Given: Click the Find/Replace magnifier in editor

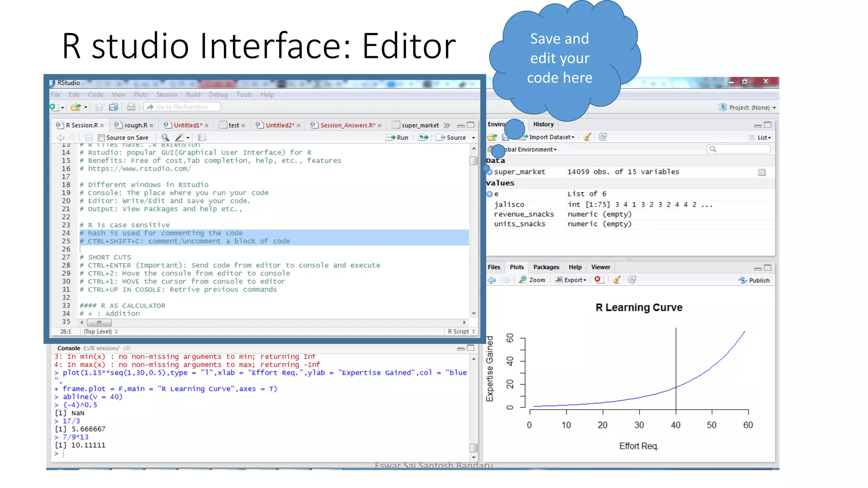Looking at the screenshot, I should pos(165,138).
